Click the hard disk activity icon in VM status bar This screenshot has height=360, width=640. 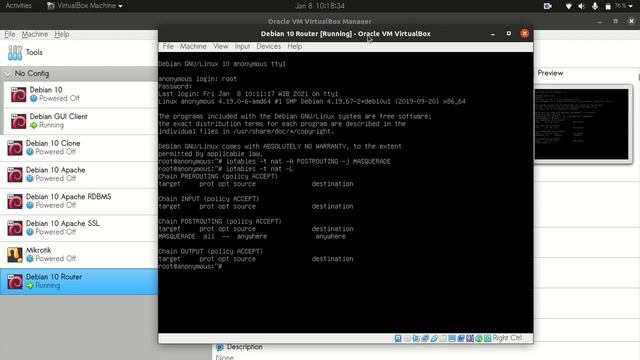[x=398, y=338]
